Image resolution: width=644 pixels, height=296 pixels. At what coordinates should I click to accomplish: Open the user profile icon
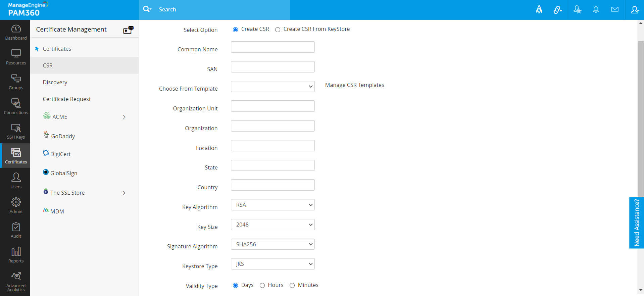pos(634,9)
